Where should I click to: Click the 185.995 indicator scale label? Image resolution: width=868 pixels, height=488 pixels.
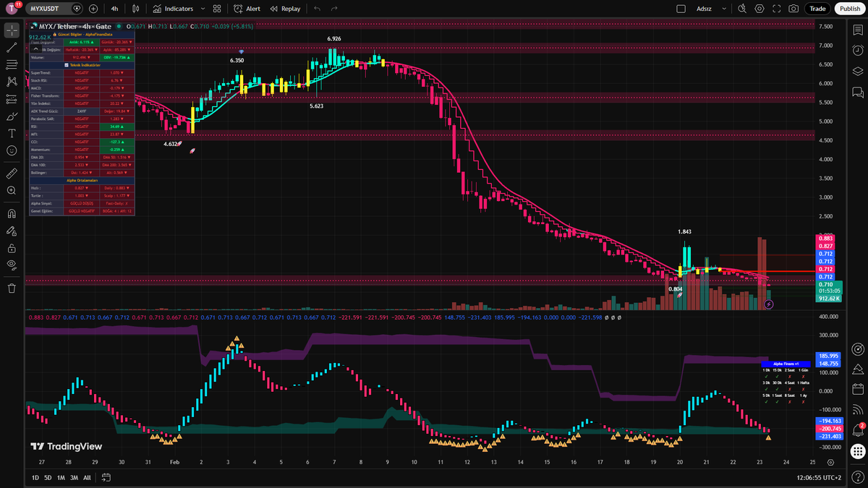click(x=827, y=356)
